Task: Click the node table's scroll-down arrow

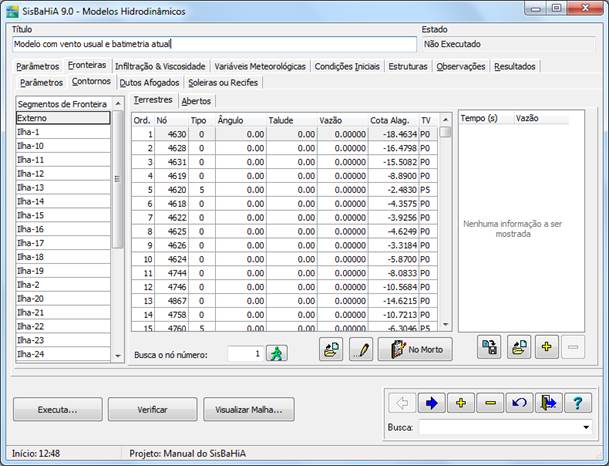Action: click(445, 325)
